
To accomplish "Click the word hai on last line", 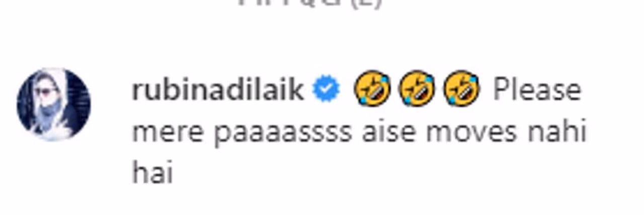I will [x=152, y=174].
